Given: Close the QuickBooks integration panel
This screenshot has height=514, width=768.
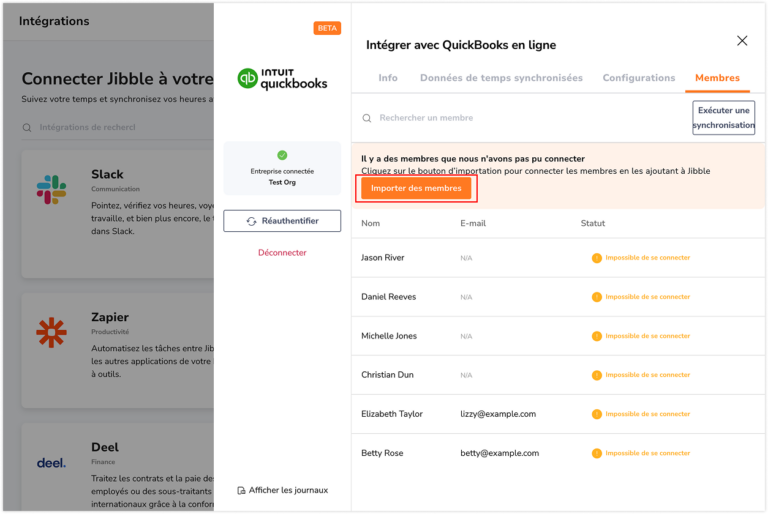Looking at the screenshot, I should (742, 41).
